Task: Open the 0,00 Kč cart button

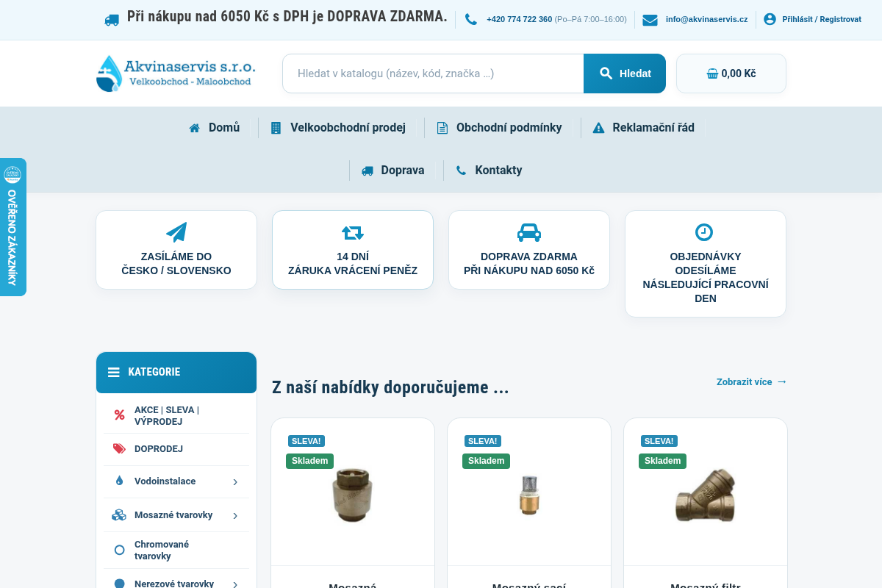Action: 731,73
